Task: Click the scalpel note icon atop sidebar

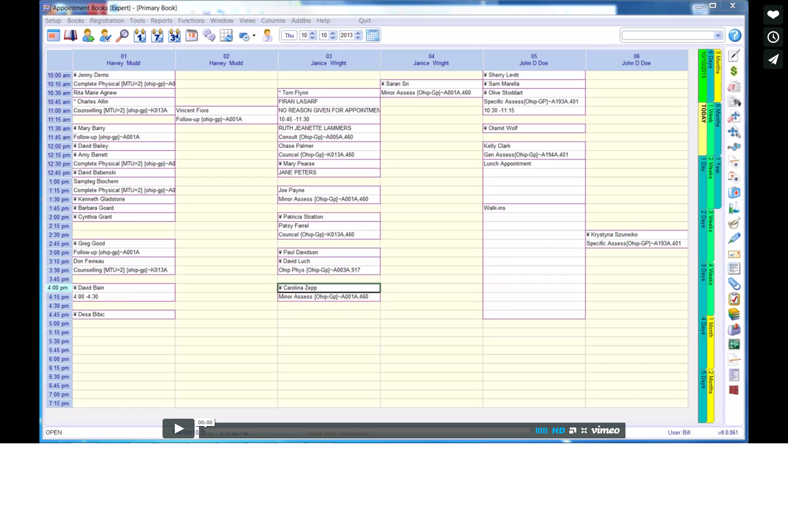Action: pyautogui.click(x=734, y=56)
